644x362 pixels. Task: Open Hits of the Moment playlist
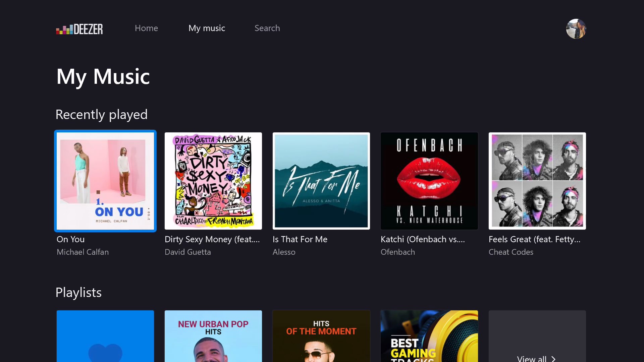pyautogui.click(x=321, y=336)
